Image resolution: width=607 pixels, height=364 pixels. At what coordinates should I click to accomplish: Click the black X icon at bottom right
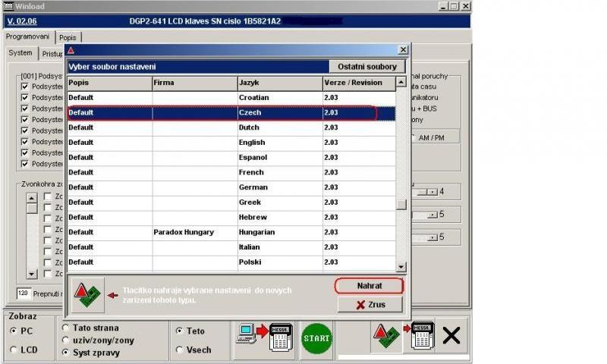pos(451,336)
